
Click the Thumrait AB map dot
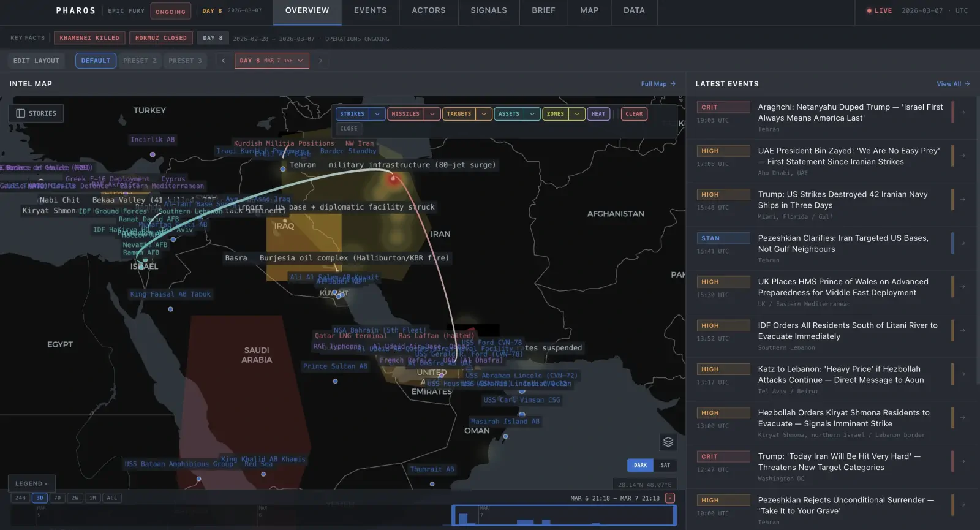click(432, 484)
